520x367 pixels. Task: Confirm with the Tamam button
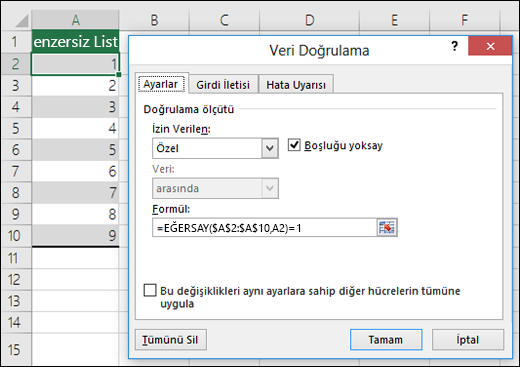click(x=386, y=340)
